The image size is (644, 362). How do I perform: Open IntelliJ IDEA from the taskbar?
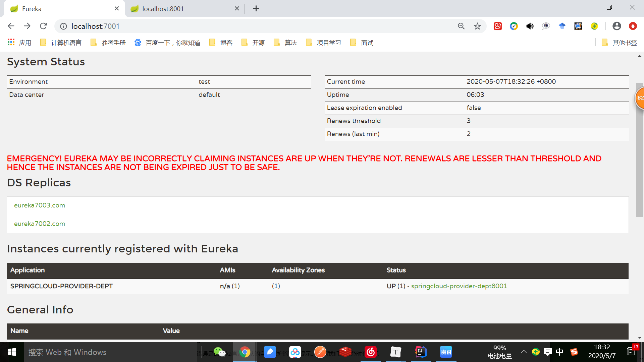pyautogui.click(x=421, y=352)
